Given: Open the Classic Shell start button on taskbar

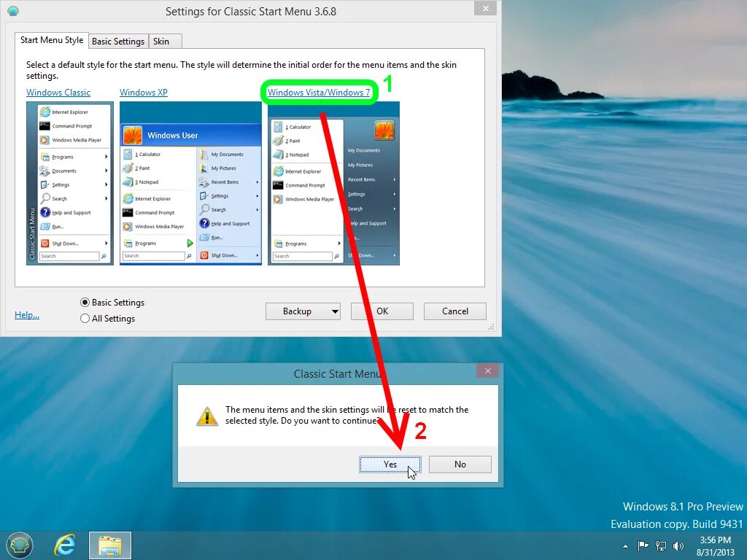Looking at the screenshot, I should pyautogui.click(x=20, y=545).
